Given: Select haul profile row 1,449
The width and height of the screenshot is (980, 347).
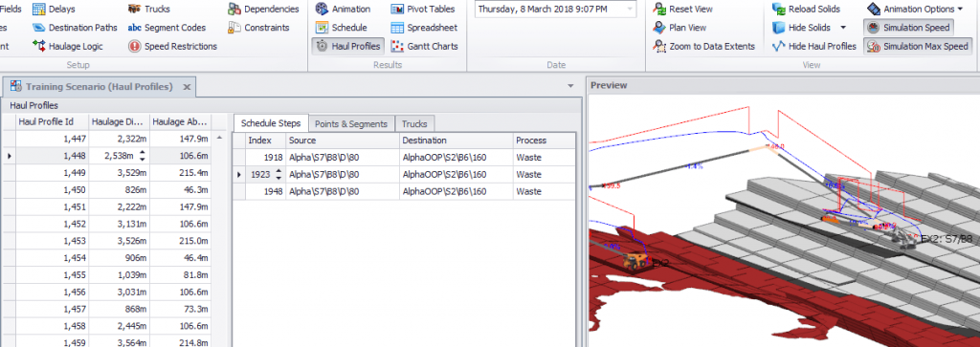Looking at the screenshot, I should coord(106,172).
